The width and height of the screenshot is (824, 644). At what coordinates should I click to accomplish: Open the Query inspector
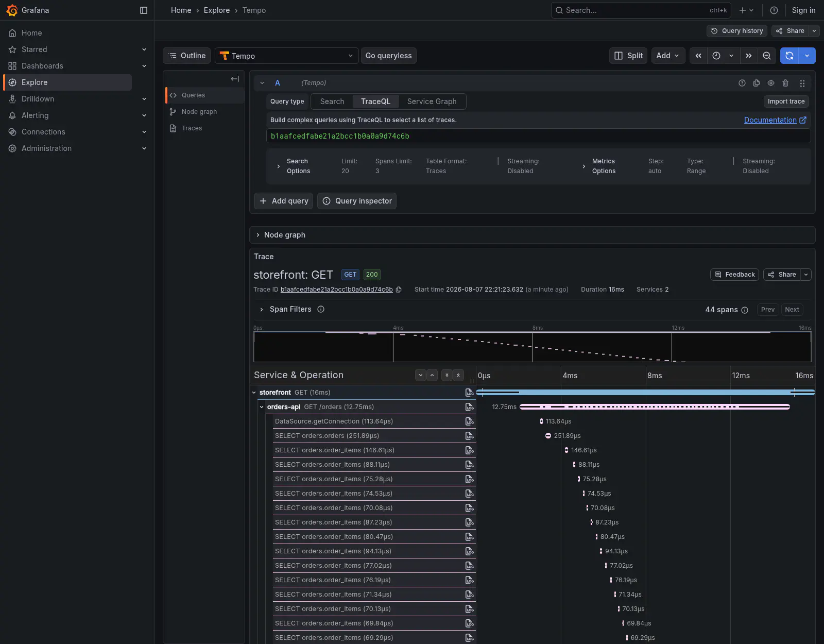[x=357, y=201]
